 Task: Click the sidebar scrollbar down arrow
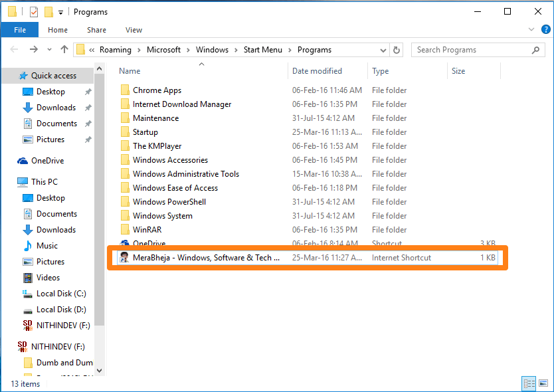99,371
